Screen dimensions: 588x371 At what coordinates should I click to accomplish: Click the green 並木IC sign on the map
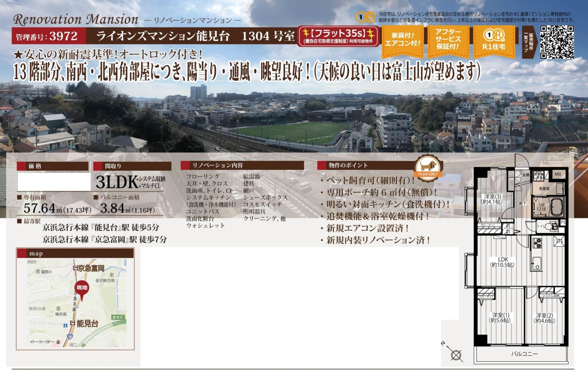pyautogui.click(x=118, y=317)
